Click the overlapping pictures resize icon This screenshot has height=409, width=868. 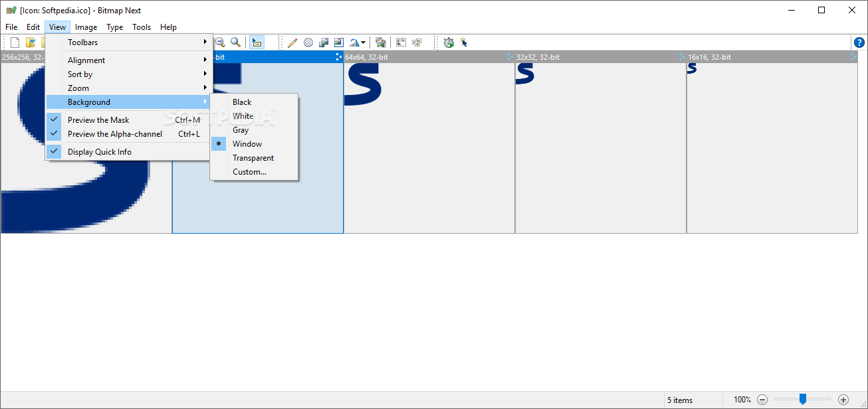pyautogui.click(x=324, y=42)
